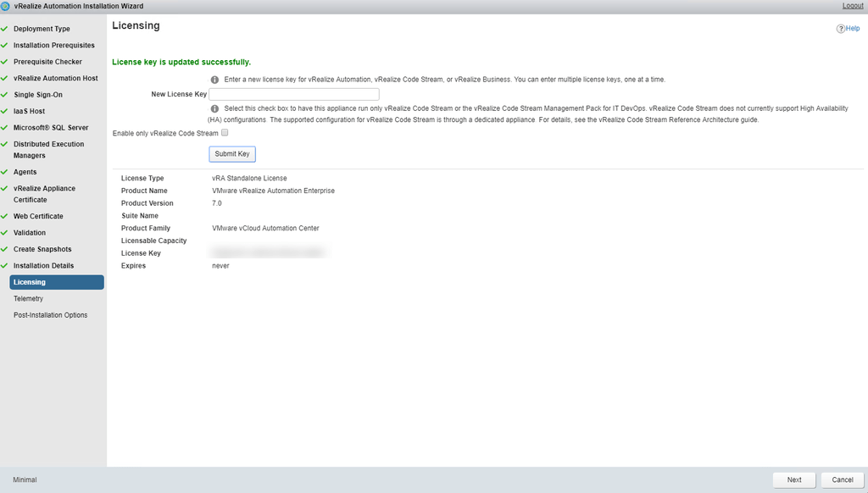Click the vRealize Automation logo icon
This screenshot has height=493, width=868.
pyautogui.click(x=6, y=6)
